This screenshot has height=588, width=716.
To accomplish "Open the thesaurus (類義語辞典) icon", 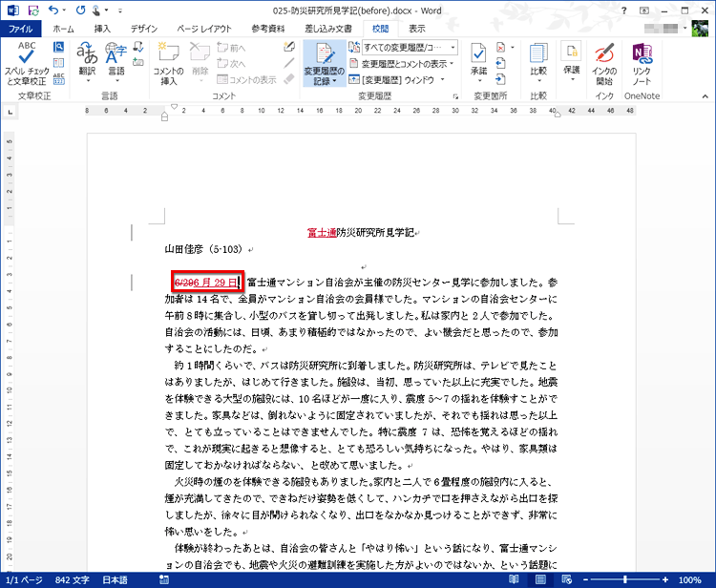I will tap(58, 63).
